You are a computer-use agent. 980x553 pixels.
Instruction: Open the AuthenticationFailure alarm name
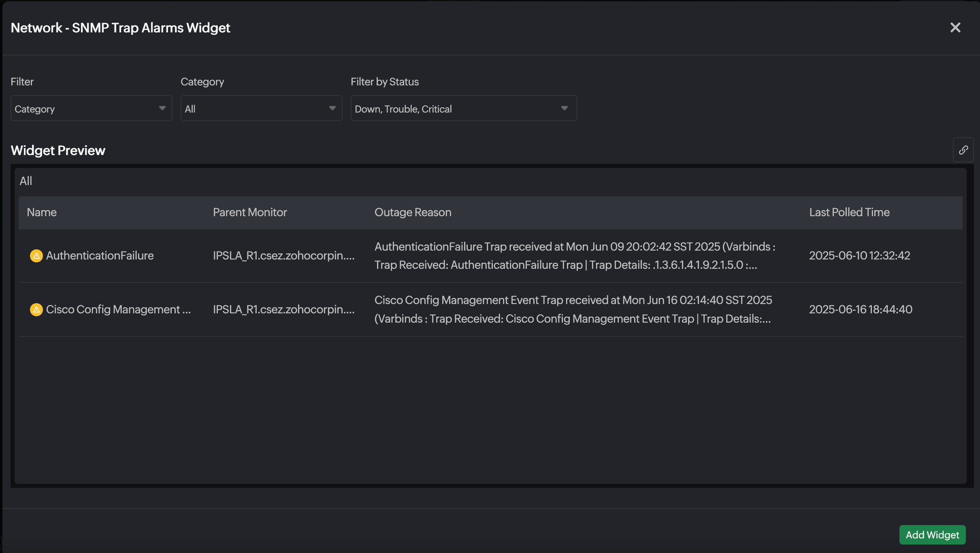pyautogui.click(x=100, y=256)
